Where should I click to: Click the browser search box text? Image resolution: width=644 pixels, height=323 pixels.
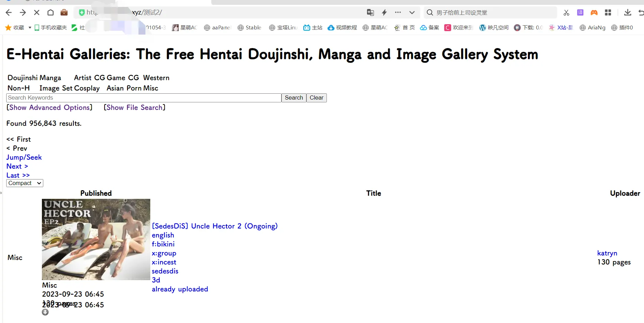pos(462,13)
